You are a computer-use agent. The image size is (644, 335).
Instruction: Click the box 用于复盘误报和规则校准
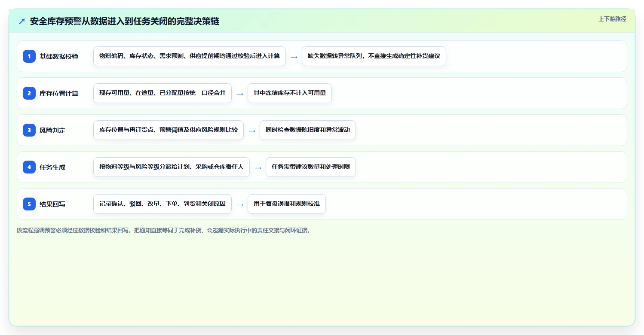[287, 204]
